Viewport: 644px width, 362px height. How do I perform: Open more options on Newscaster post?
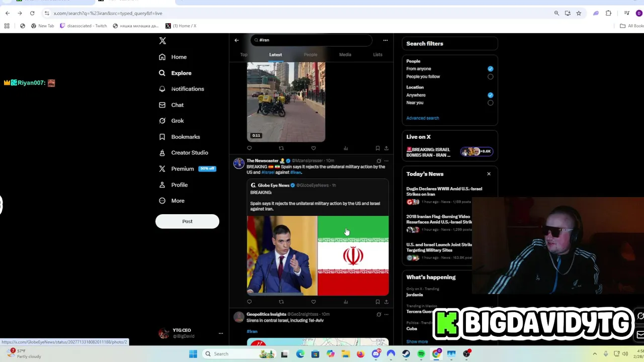click(386, 161)
